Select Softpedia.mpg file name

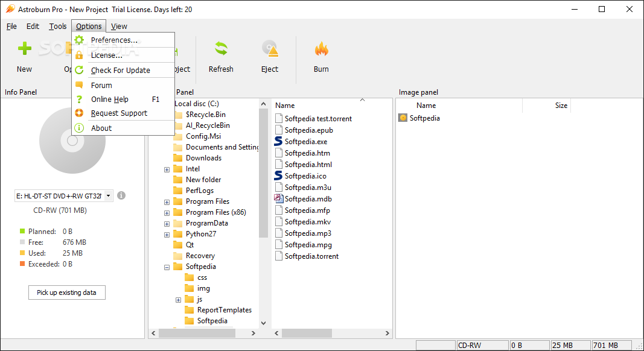point(308,245)
